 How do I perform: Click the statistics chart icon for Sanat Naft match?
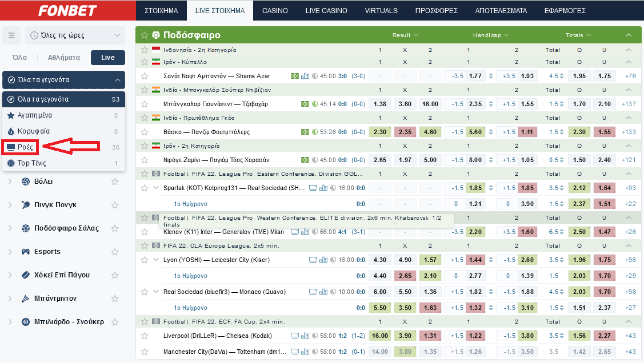pyautogui.click(x=305, y=76)
